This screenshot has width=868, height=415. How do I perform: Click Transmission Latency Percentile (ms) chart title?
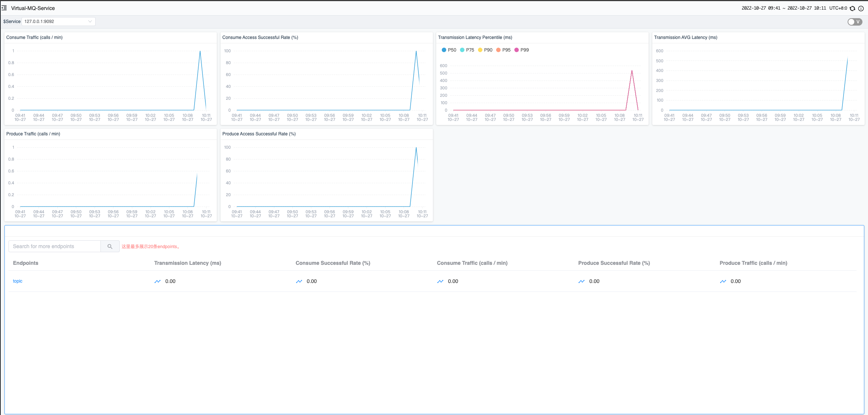click(475, 37)
